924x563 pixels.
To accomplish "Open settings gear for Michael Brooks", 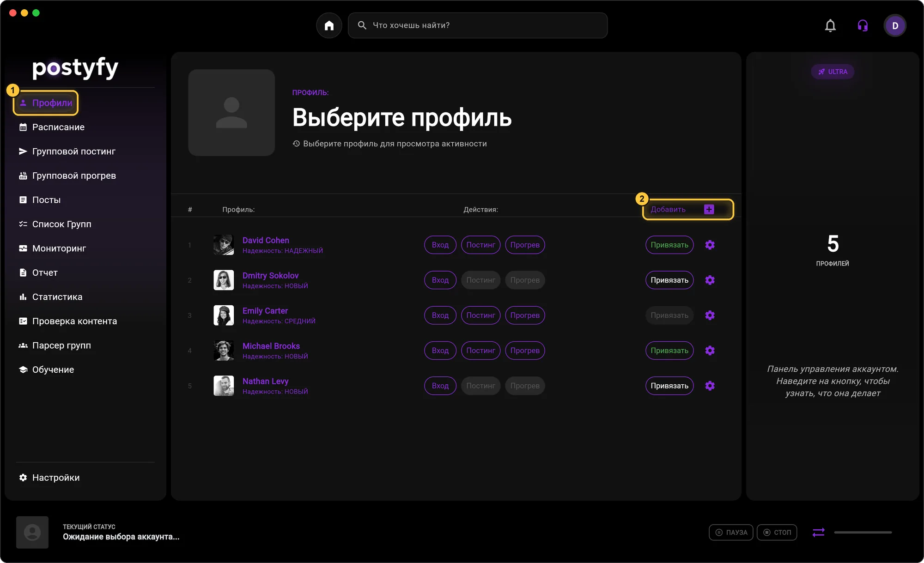I will tap(710, 351).
